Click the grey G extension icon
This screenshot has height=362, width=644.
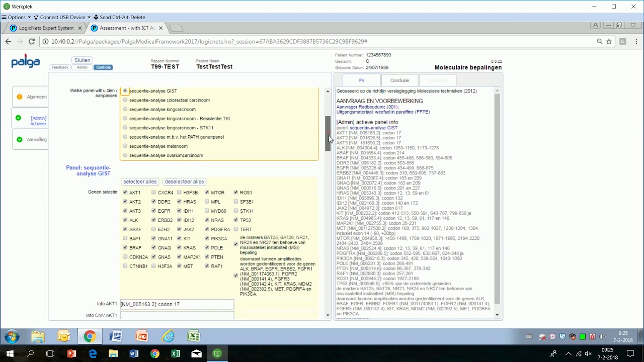point(623,42)
